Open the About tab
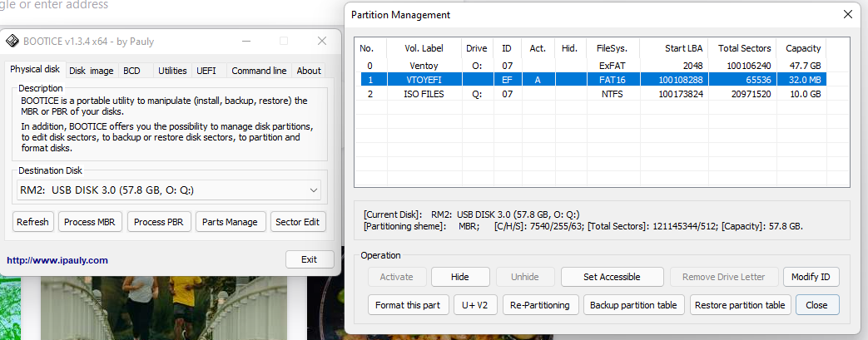Viewport: 868px width, 340px height. tap(309, 71)
